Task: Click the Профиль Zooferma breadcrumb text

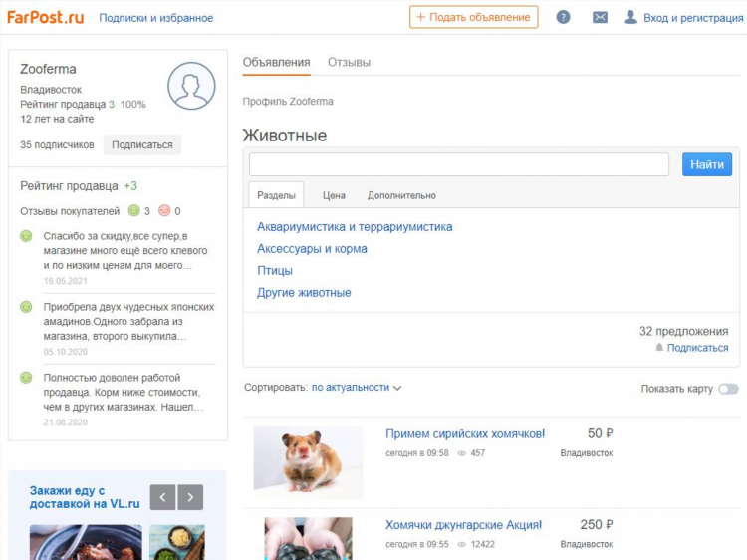Action: click(x=288, y=101)
